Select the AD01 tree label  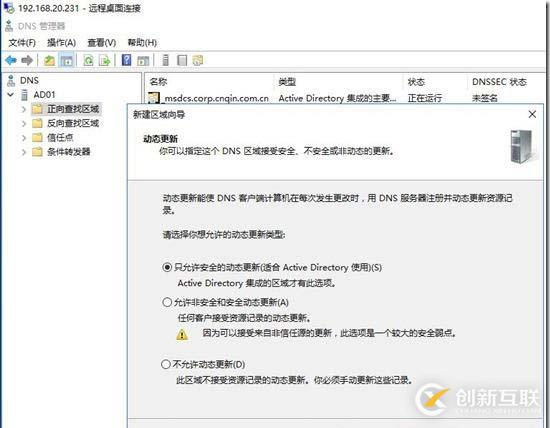tap(44, 95)
